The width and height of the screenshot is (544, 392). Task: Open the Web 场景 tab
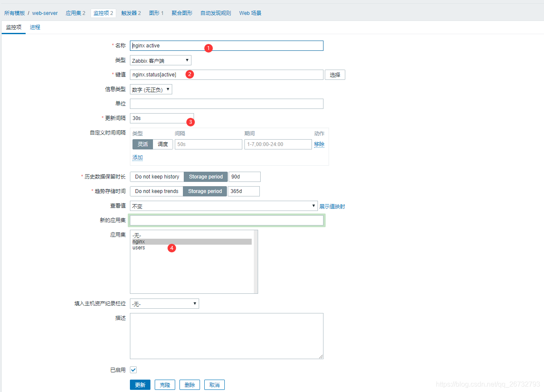pos(250,13)
